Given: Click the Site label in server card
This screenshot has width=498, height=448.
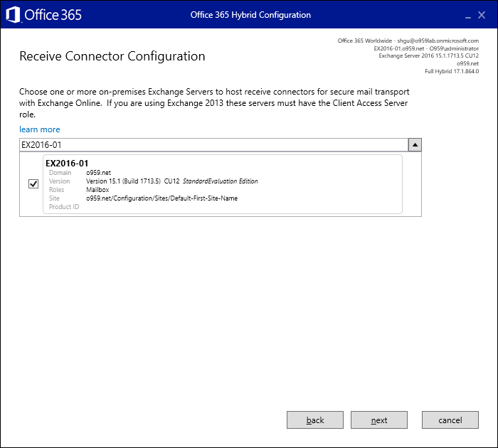Looking at the screenshot, I should (x=54, y=198).
